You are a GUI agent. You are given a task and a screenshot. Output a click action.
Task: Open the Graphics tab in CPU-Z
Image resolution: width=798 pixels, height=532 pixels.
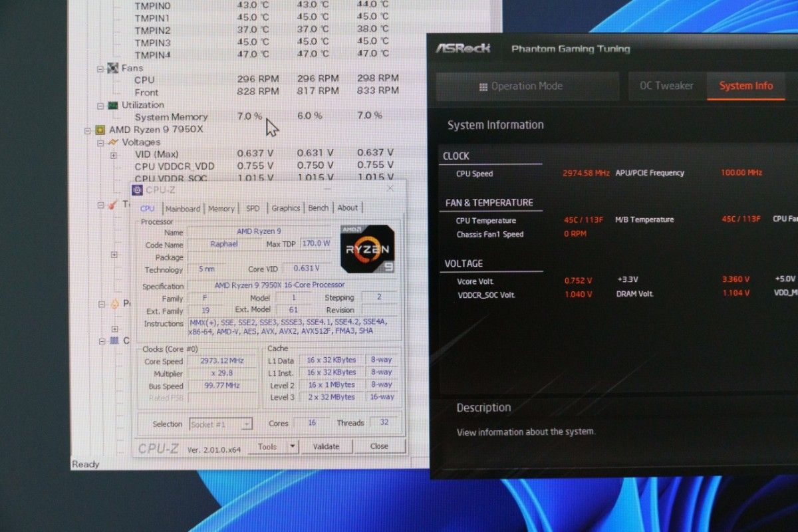click(286, 208)
